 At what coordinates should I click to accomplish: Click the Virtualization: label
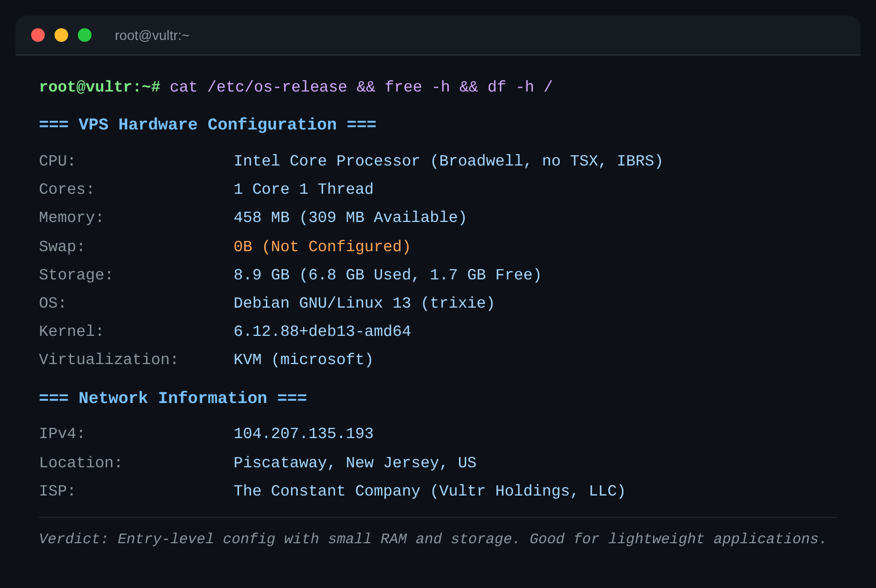(109, 359)
